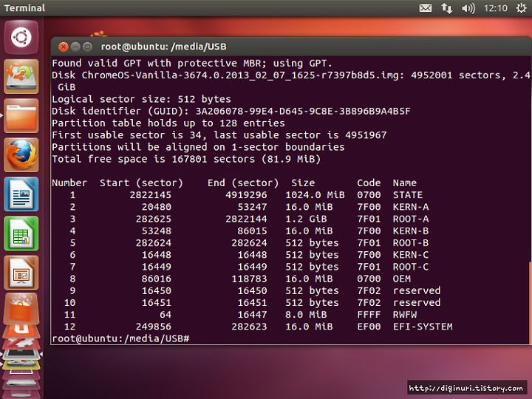This screenshot has height=399, width=532.
Task: Open LibreOffice Writer from the dock
Action: tap(21, 194)
